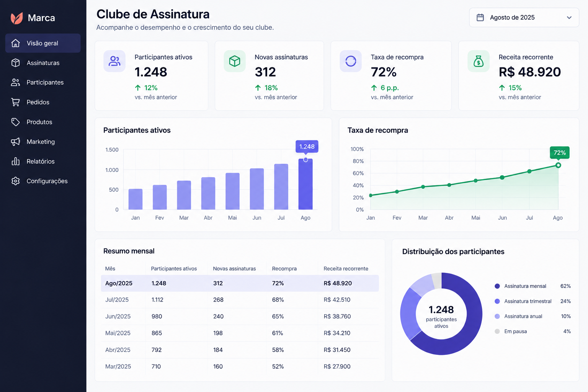Click the Produtos tag icon

point(16,122)
